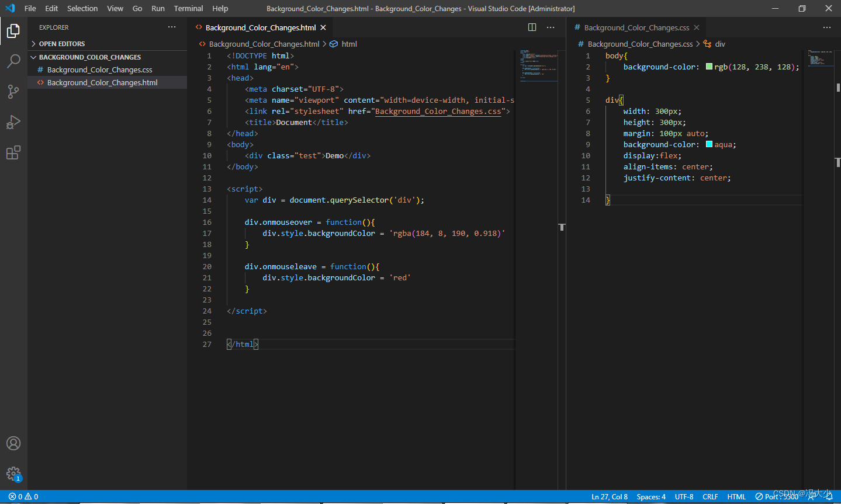The height and width of the screenshot is (504, 841).
Task: Click the VS Code logo icon
Action: [10, 8]
